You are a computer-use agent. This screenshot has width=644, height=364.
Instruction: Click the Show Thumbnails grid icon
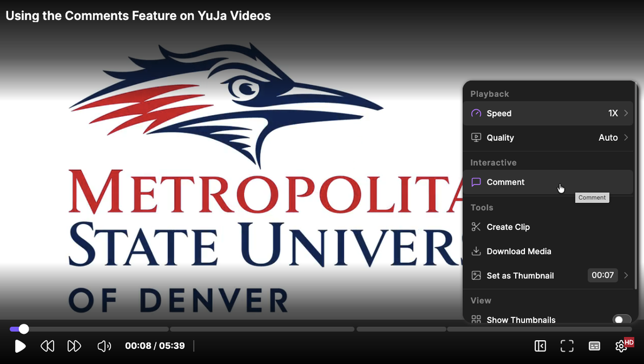click(x=476, y=319)
